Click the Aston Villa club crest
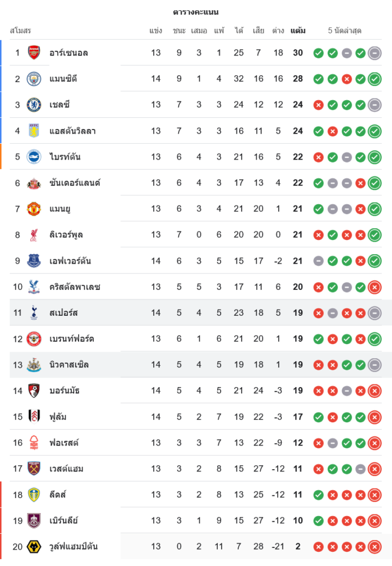Viewport: 392px width, 566px height. click(34, 131)
